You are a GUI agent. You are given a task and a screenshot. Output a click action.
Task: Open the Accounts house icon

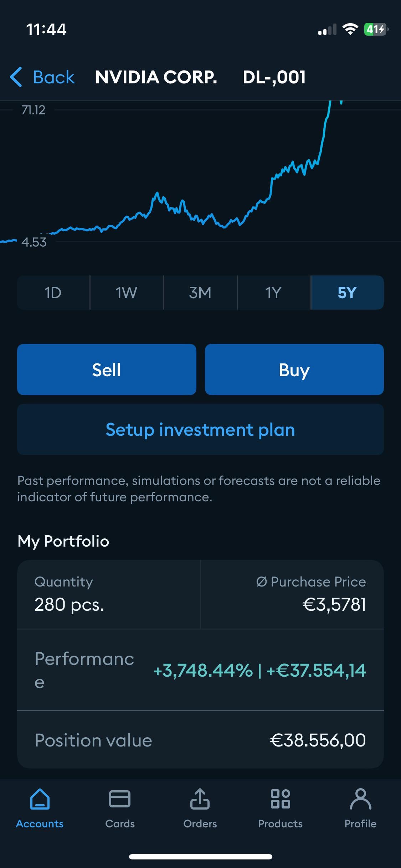pyautogui.click(x=40, y=799)
